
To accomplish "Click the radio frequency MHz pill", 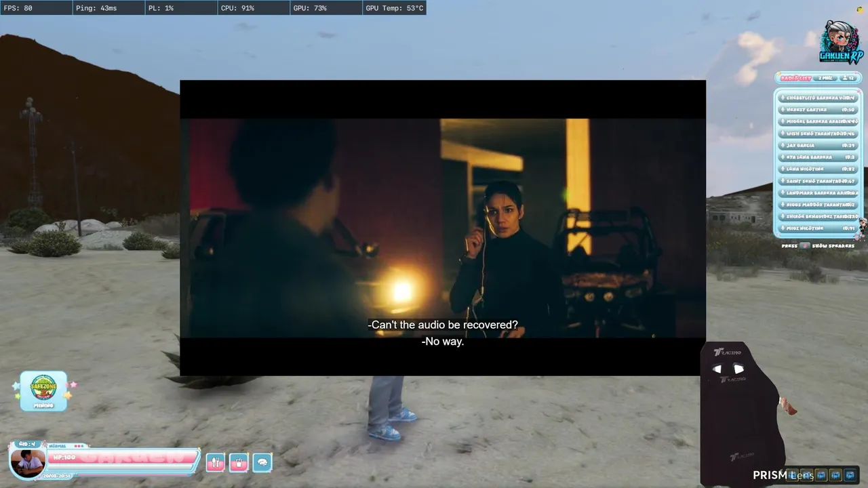I will click(x=826, y=79).
